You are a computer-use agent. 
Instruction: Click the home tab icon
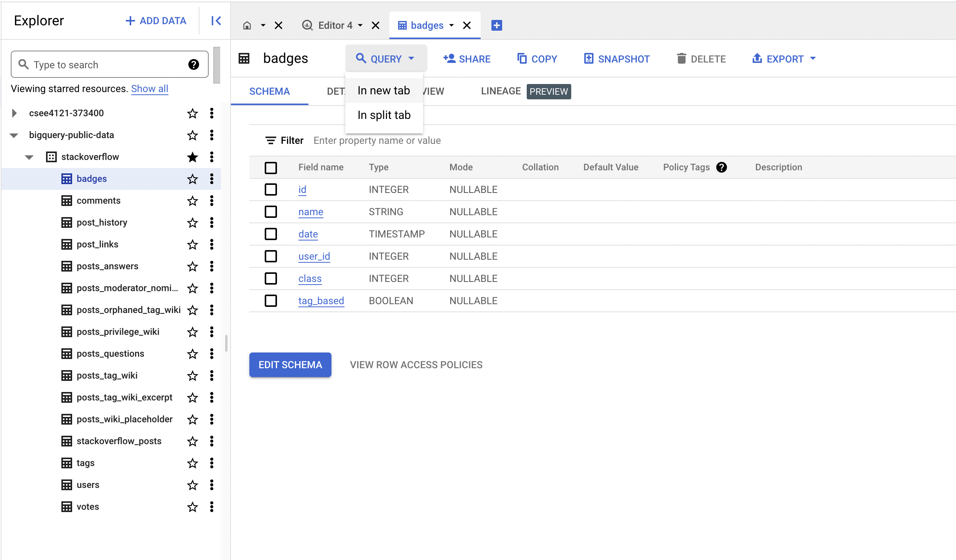tap(247, 25)
